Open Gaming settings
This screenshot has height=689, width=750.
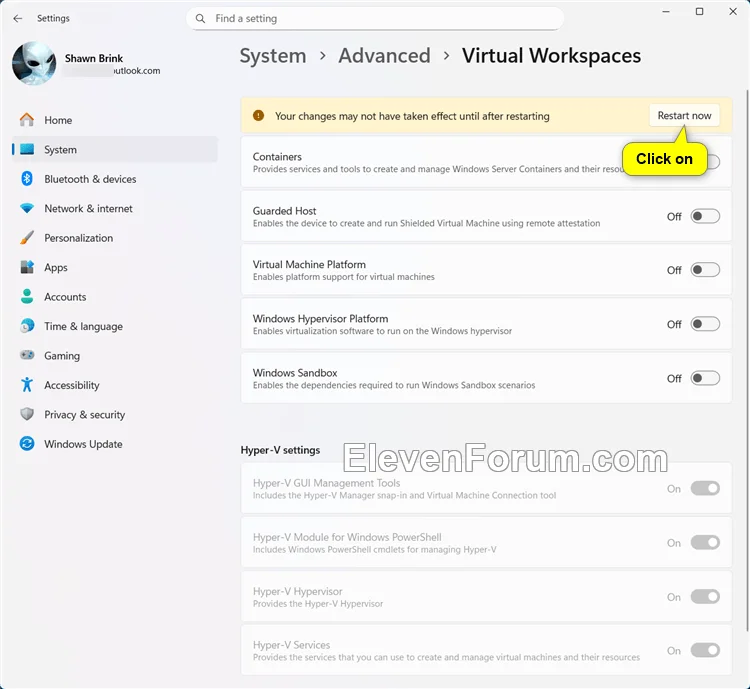click(115, 356)
